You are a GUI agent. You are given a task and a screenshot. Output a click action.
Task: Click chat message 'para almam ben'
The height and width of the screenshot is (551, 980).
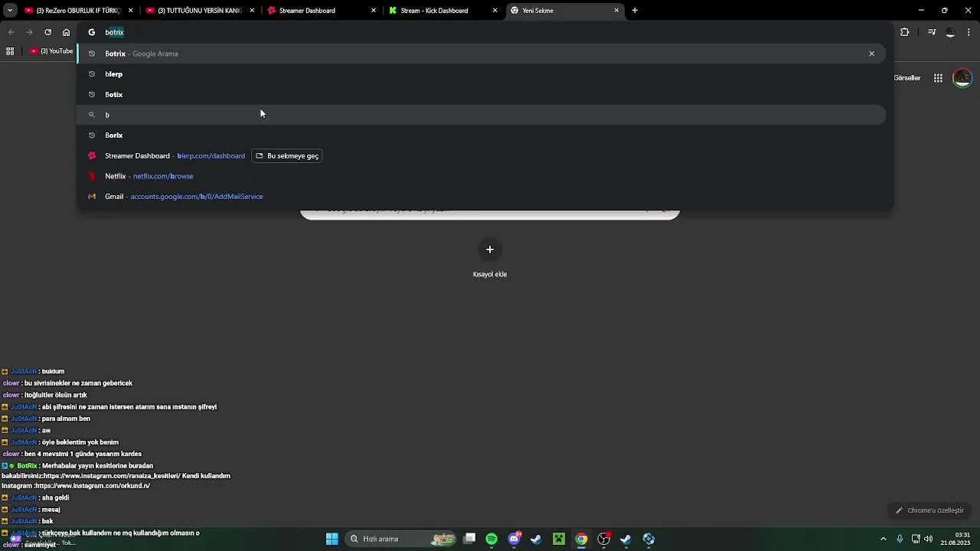(x=66, y=419)
